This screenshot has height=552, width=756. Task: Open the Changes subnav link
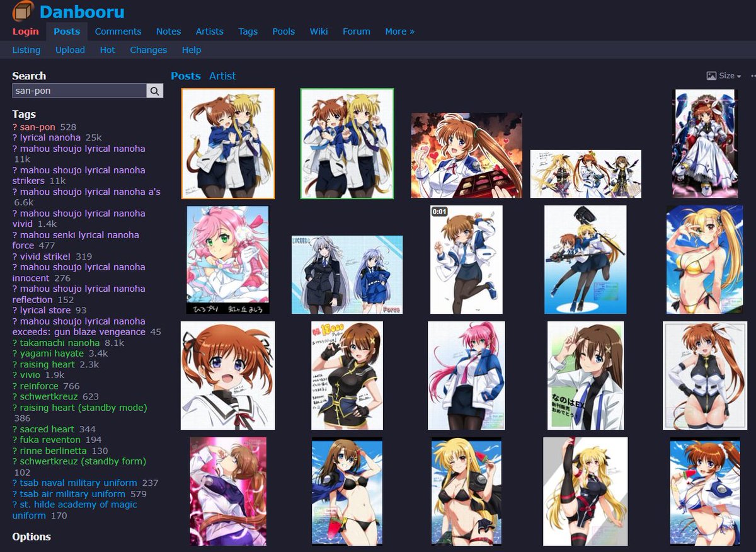(x=149, y=50)
